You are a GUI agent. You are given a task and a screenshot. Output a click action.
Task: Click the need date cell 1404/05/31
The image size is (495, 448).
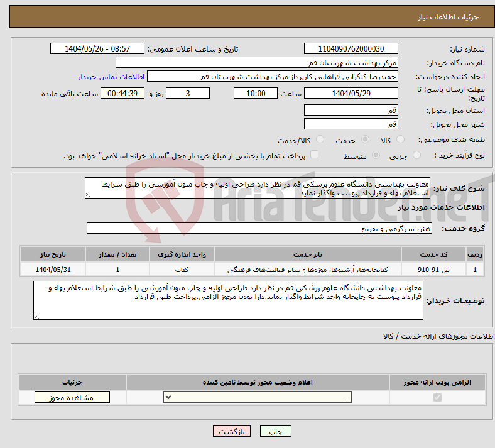53,270
